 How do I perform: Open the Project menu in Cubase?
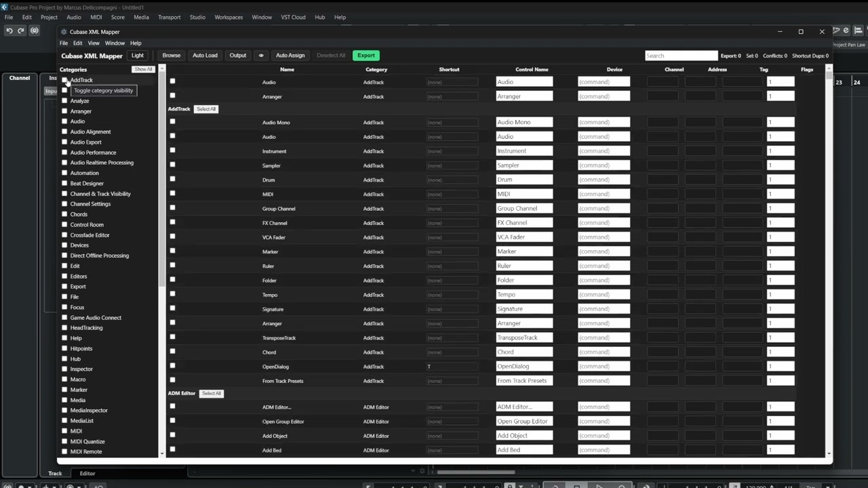coord(49,17)
